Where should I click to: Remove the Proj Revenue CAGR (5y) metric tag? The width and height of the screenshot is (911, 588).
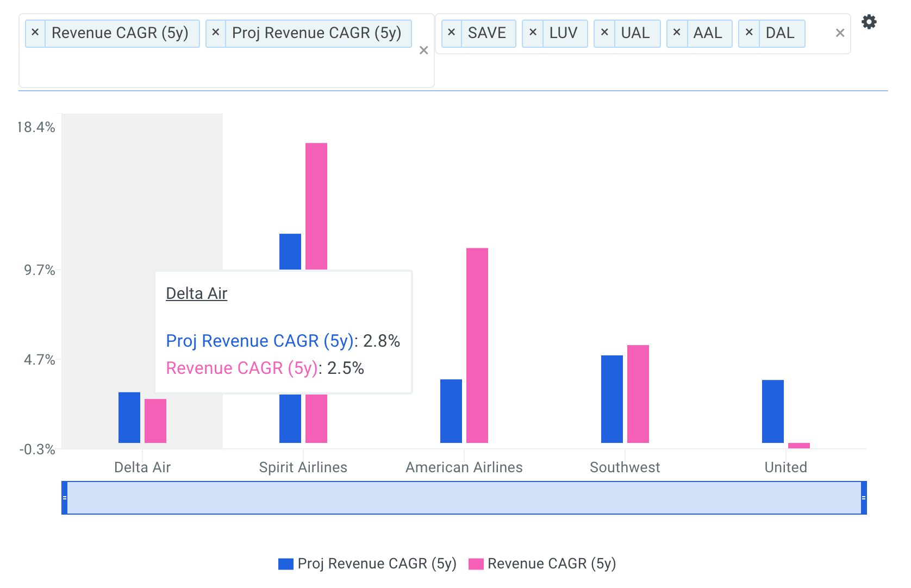(216, 33)
